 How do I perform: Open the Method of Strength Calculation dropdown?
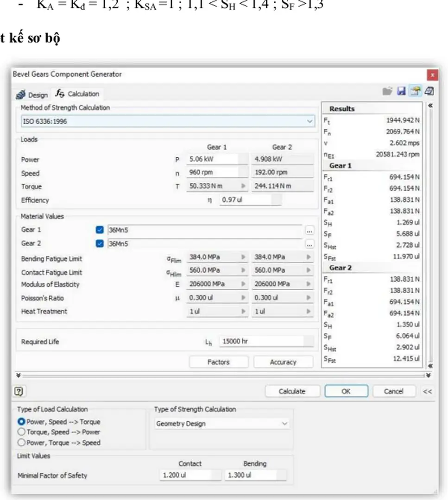point(167,121)
